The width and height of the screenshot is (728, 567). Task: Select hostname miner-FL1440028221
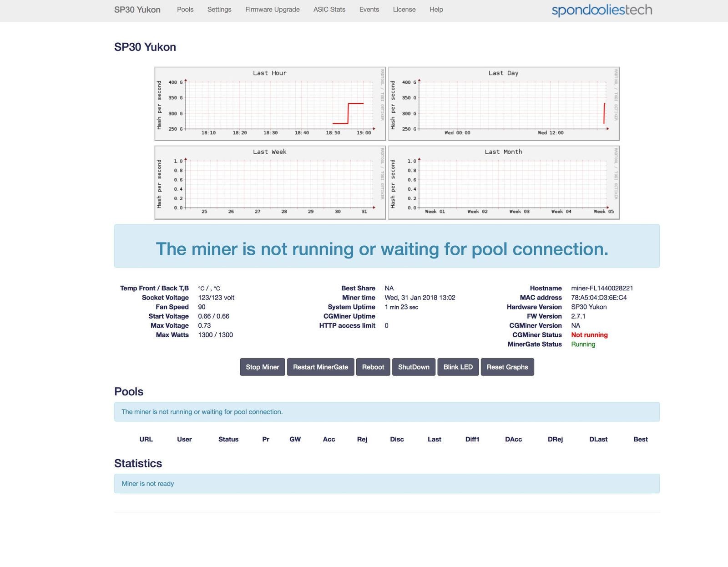coord(602,288)
